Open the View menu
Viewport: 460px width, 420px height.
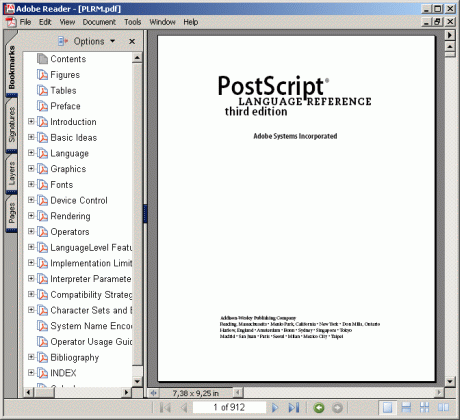67,22
